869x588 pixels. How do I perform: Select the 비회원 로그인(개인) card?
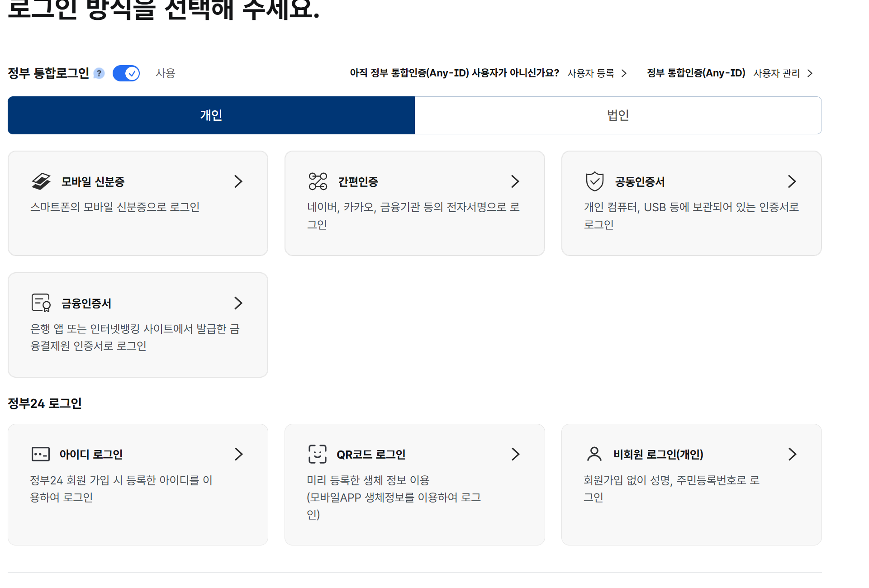tap(691, 484)
